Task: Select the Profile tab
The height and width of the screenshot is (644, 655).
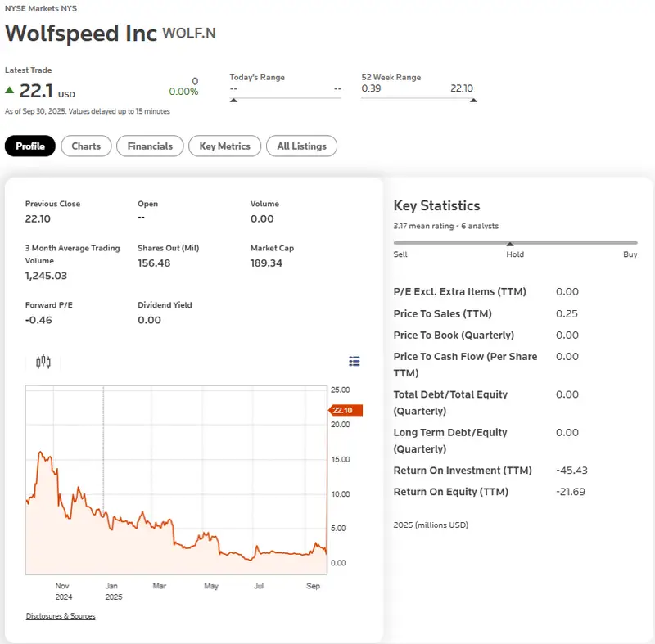Action: point(29,146)
